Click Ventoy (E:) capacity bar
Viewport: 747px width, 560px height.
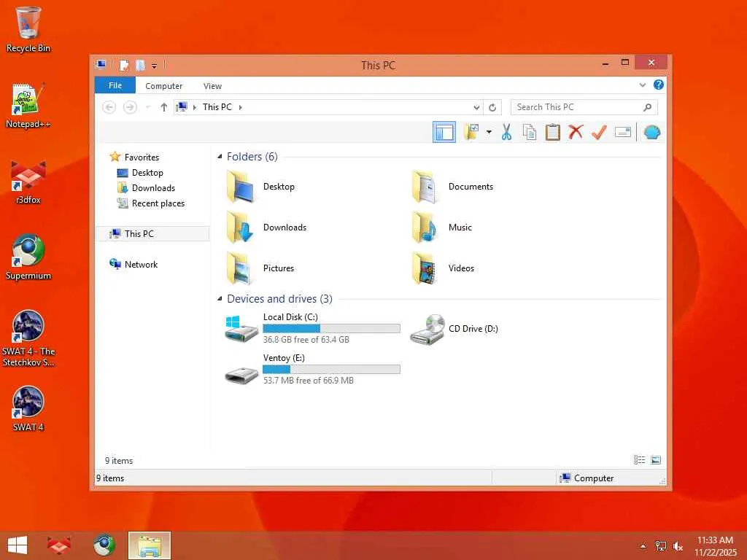coord(332,369)
